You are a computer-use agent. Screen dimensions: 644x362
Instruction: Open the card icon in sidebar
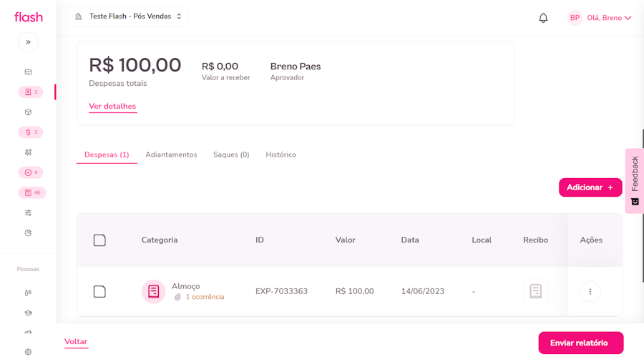28,72
